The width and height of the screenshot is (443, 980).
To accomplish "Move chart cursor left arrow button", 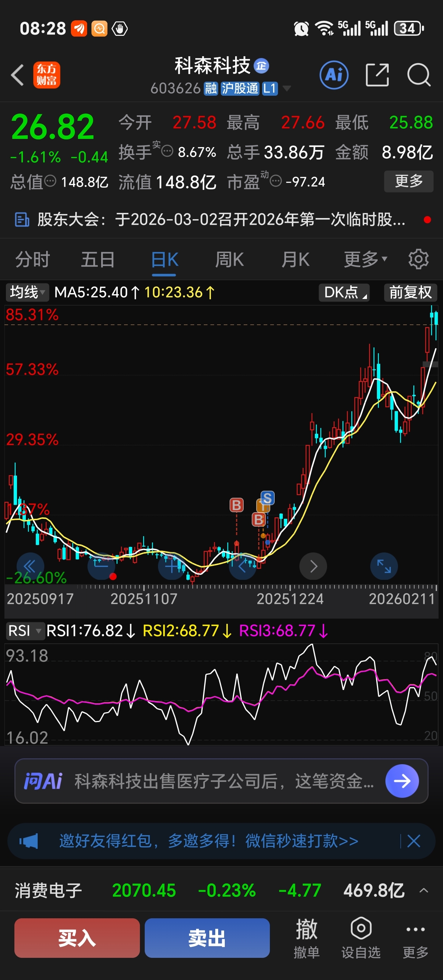I will coord(243,566).
